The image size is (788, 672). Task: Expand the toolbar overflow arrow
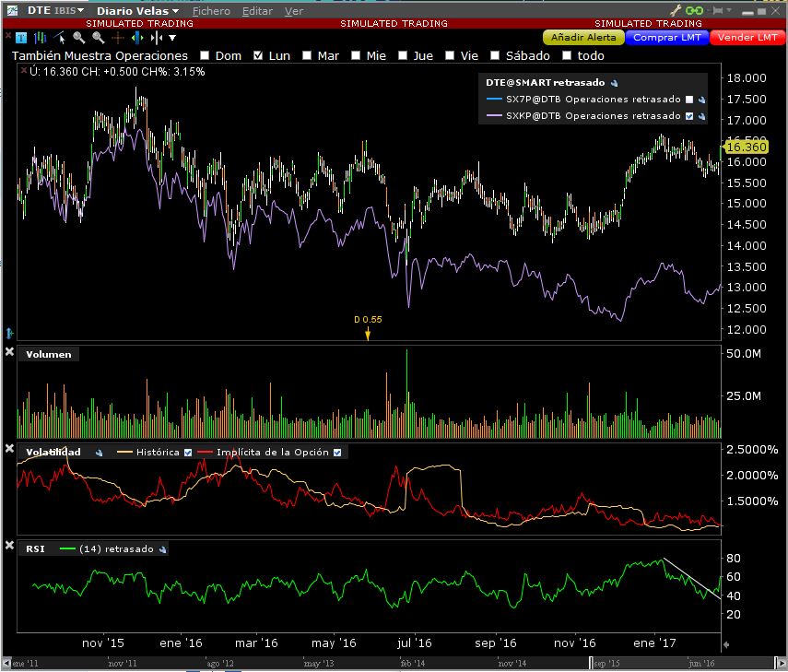coord(172,38)
